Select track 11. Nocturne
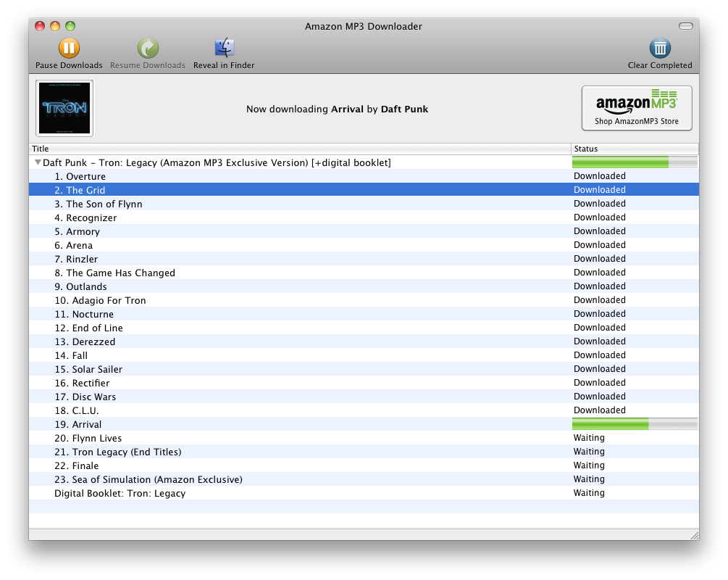This screenshot has height=580, width=728. [x=364, y=314]
